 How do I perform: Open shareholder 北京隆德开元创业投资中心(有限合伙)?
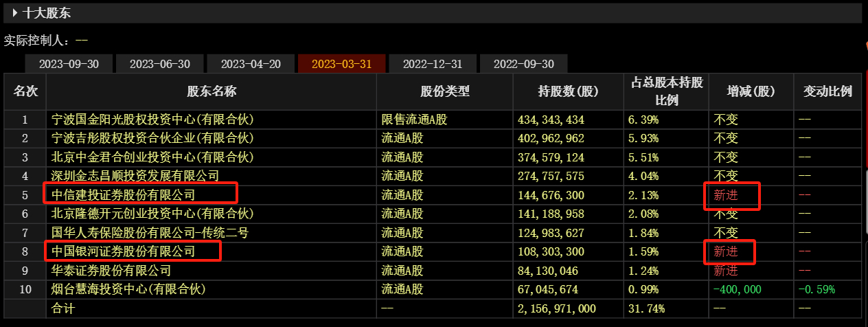click(x=153, y=214)
